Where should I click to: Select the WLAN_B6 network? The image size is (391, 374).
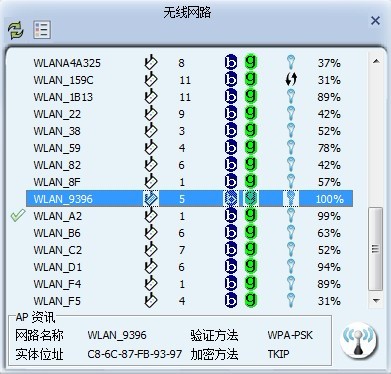pyautogui.click(x=57, y=233)
